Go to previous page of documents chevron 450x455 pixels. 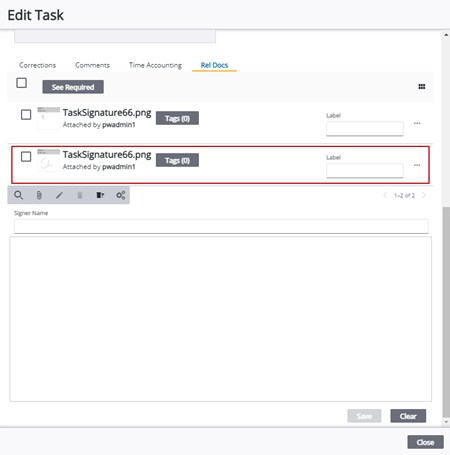click(385, 195)
